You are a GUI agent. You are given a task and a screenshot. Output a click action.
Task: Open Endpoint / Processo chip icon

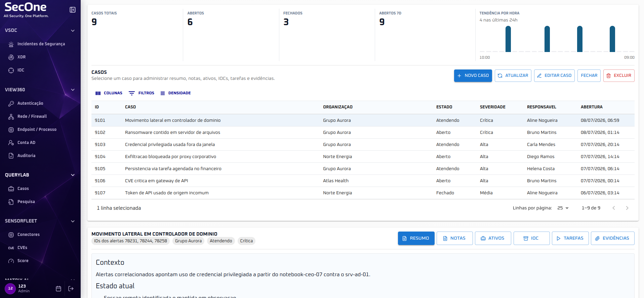[11, 130]
